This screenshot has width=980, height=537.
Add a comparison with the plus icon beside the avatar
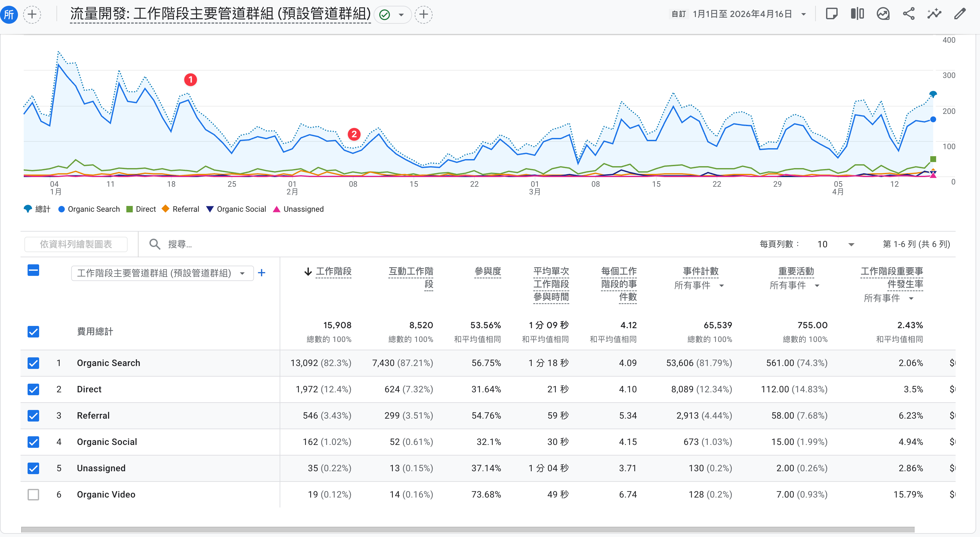[32, 15]
